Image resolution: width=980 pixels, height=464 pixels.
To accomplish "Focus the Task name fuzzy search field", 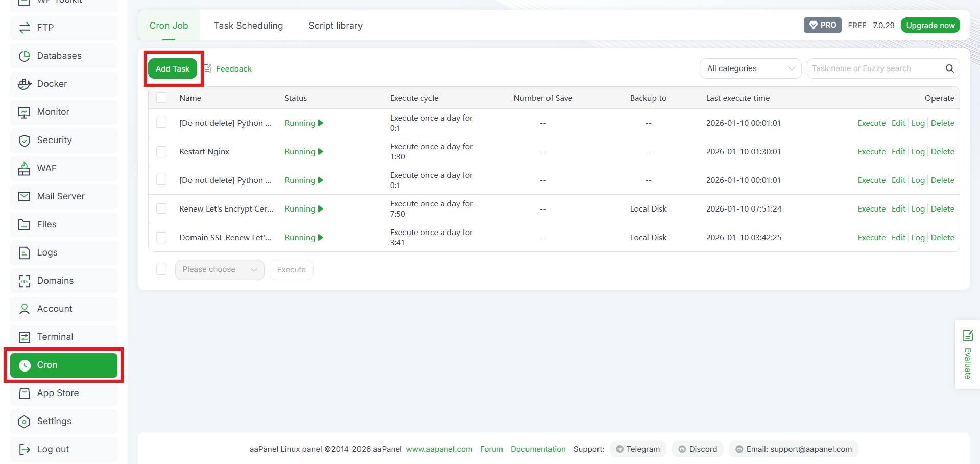I will (876, 68).
